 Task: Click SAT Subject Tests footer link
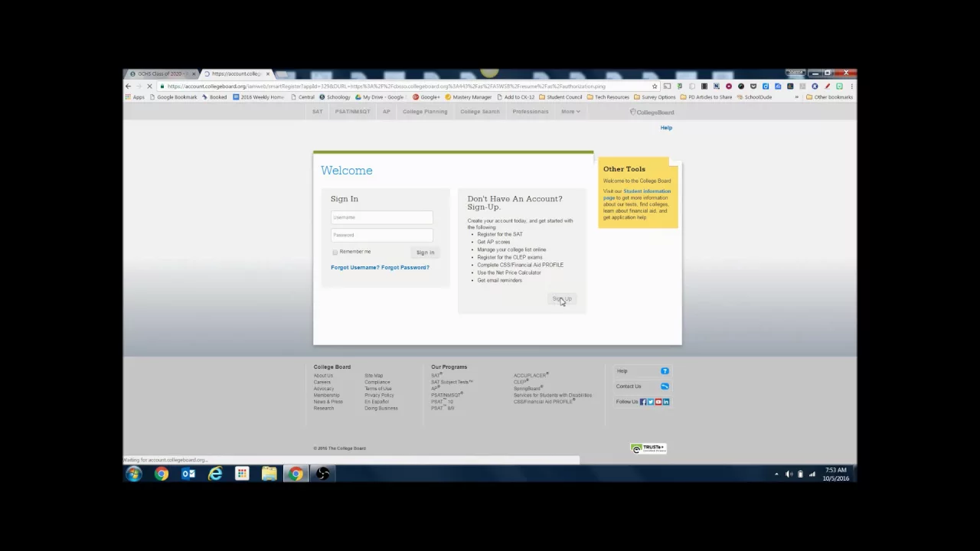click(452, 382)
